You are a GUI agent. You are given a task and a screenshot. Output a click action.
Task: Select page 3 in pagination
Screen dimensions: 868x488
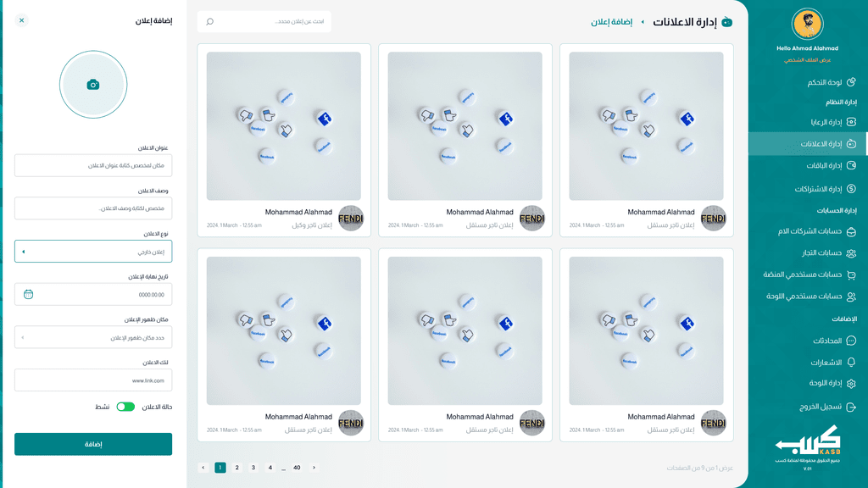253,468
